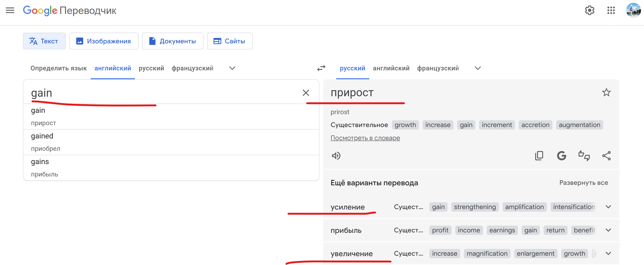The width and height of the screenshot is (644, 265).
Task: Copy the translation to clipboard
Action: click(539, 156)
